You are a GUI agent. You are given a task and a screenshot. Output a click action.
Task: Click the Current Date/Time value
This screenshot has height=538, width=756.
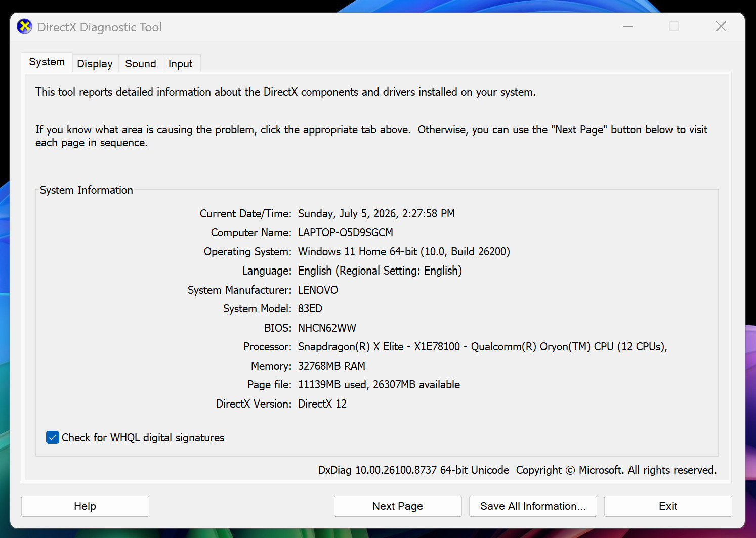[376, 214]
